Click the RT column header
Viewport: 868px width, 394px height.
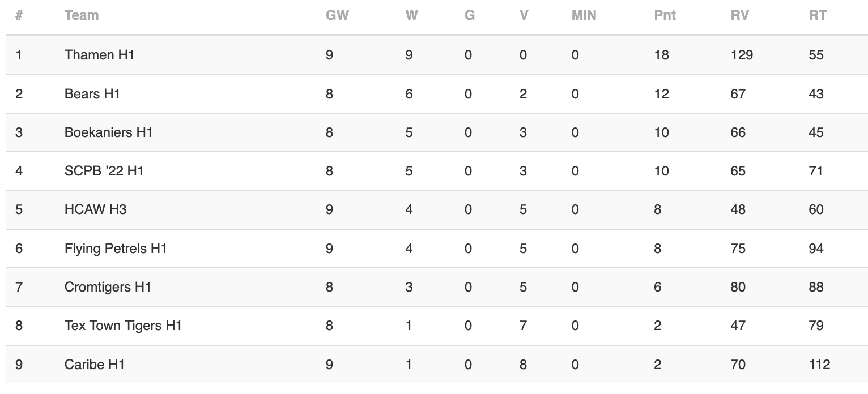click(x=817, y=15)
